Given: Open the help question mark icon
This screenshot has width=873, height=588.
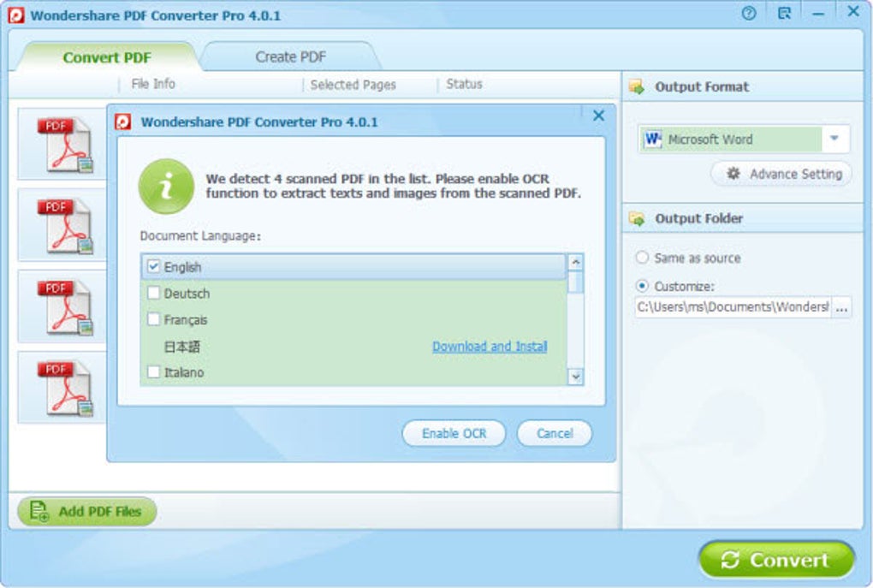Looking at the screenshot, I should click(x=749, y=14).
